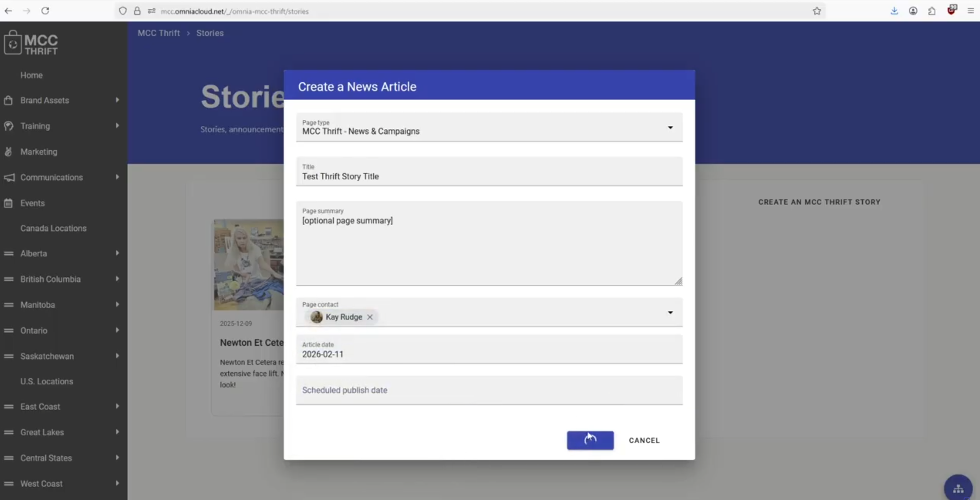Viewport: 980px width, 500px height.
Task: Expand the Ontario submenu arrow
Action: tap(117, 330)
